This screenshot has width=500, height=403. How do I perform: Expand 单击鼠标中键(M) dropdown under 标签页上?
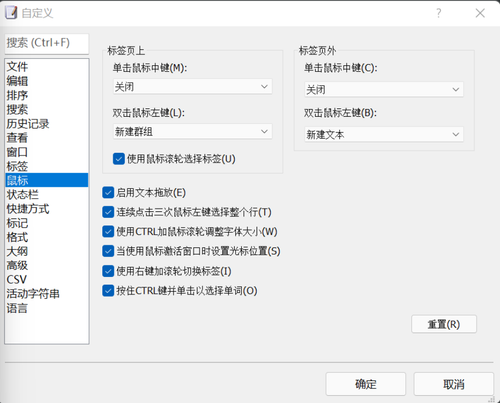pos(193,87)
